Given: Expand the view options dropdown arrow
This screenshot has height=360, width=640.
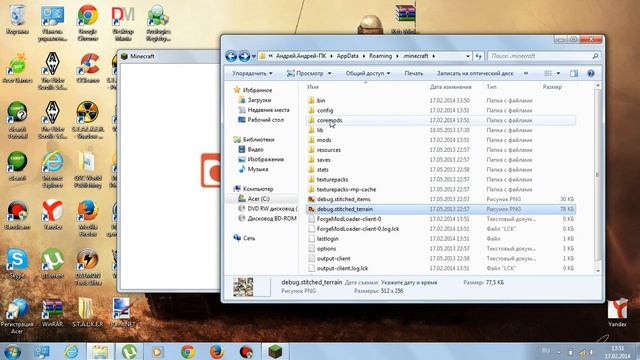Looking at the screenshot, I should [x=558, y=73].
